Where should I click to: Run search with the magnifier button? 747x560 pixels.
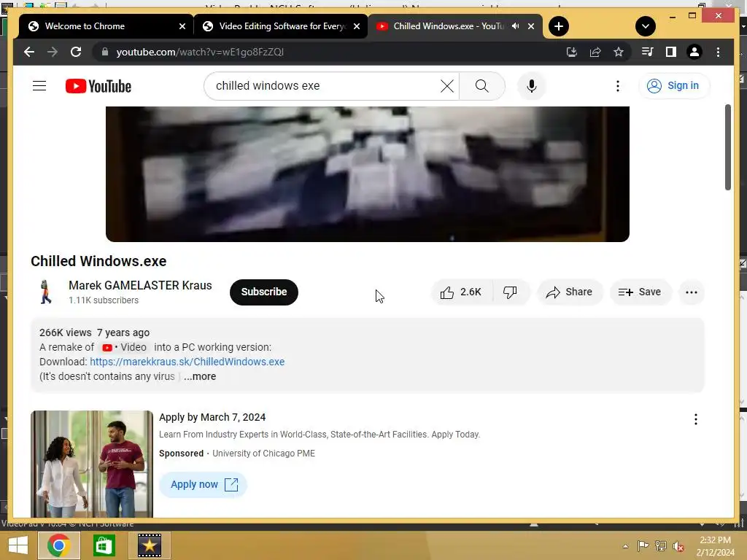coord(482,86)
